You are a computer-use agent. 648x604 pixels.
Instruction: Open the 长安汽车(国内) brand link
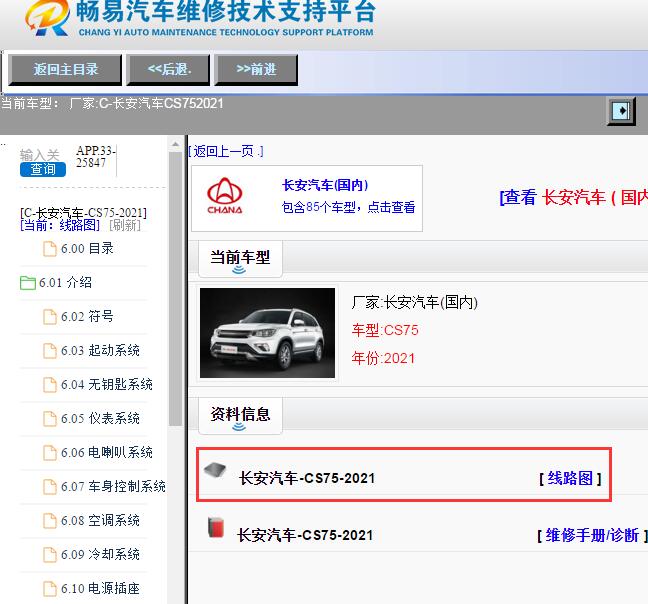tap(325, 185)
